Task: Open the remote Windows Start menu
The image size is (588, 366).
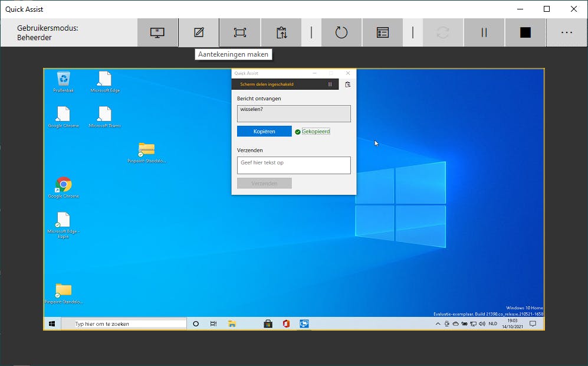Action: 52,324
